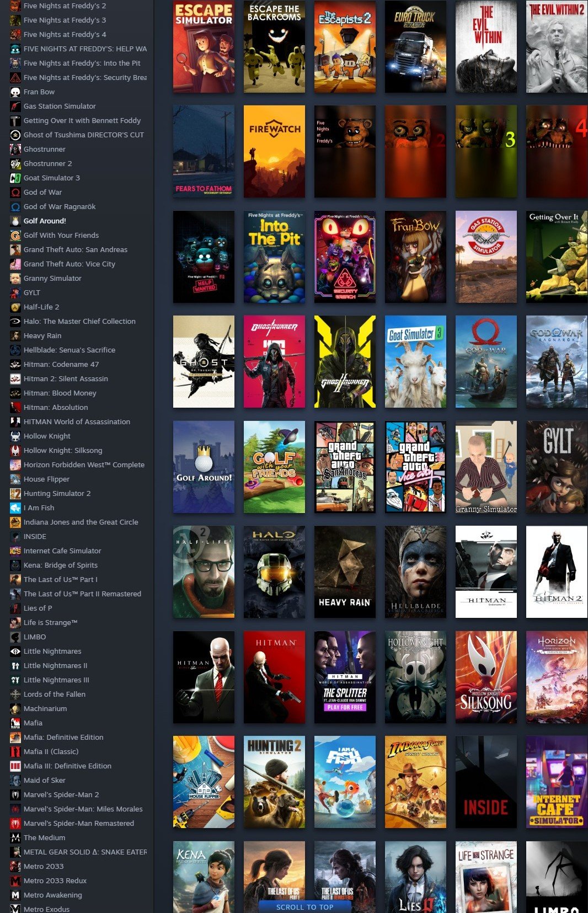Click the I Am Fish sidebar icon
The image size is (588, 913).
pyautogui.click(x=15, y=508)
